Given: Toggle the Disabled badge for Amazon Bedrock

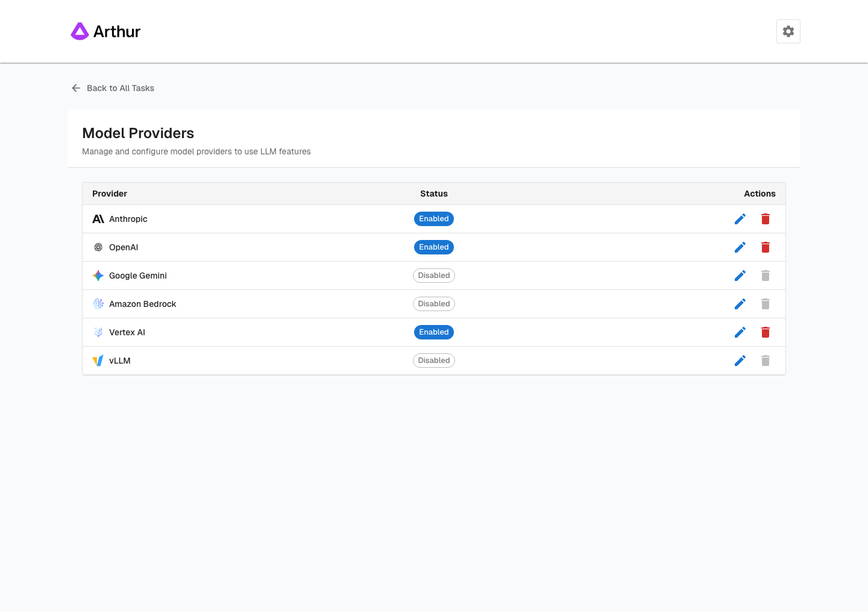Looking at the screenshot, I should coord(434,304).
